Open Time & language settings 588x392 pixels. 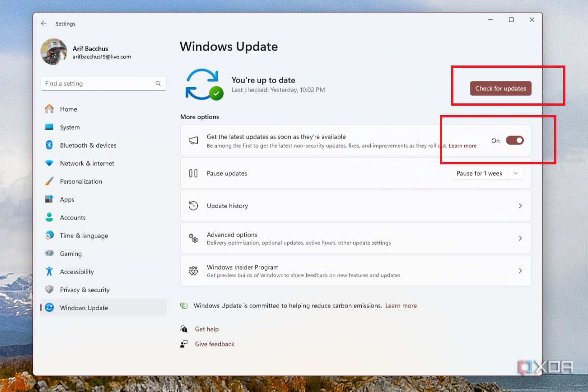(x=84, y=235)
